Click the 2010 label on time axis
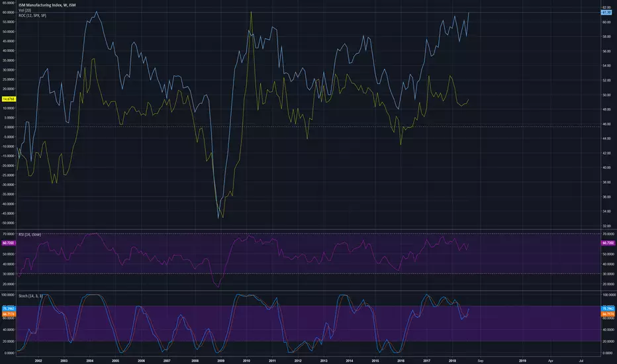The width and height of the screenshot is (617, 364). pyautogui.click(x=246, y=361)
